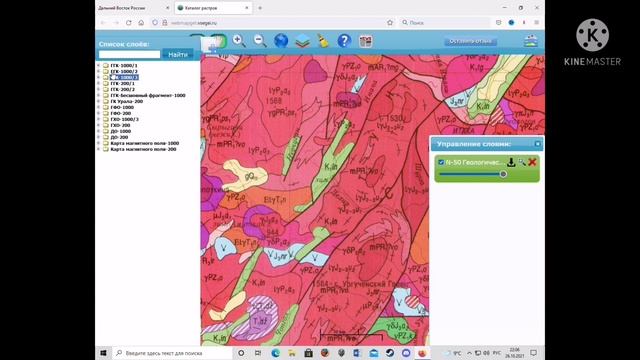Open a new browser tab
The width and height of the screenshot is (640, 360).
point(260,8)
